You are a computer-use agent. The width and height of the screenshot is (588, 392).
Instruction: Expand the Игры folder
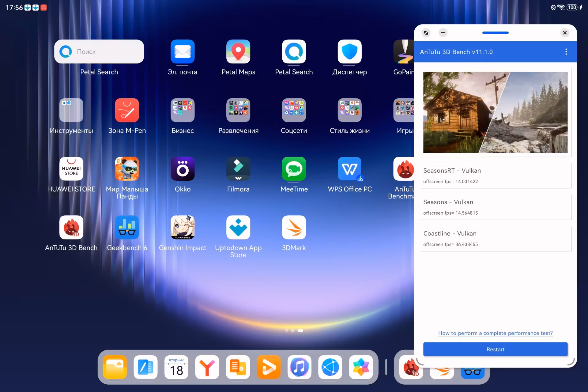(x=404, y=110)
